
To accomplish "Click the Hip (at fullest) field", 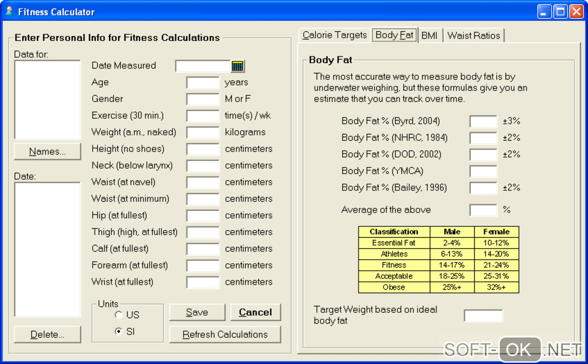I will 203,216.
